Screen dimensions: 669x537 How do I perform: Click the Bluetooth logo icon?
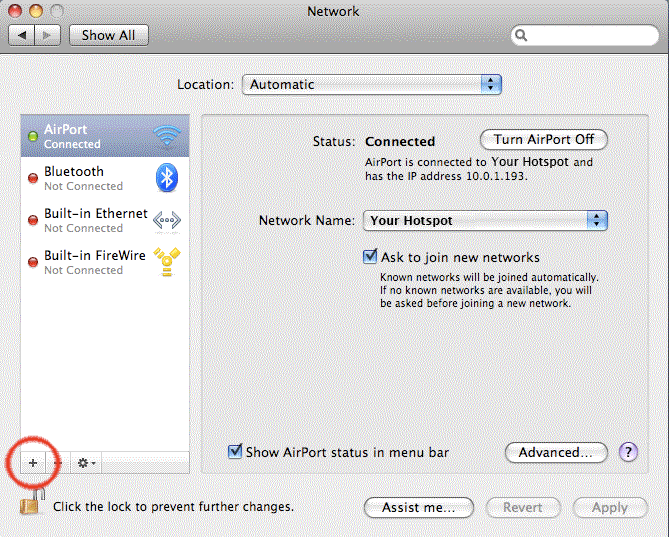[167, 177]
